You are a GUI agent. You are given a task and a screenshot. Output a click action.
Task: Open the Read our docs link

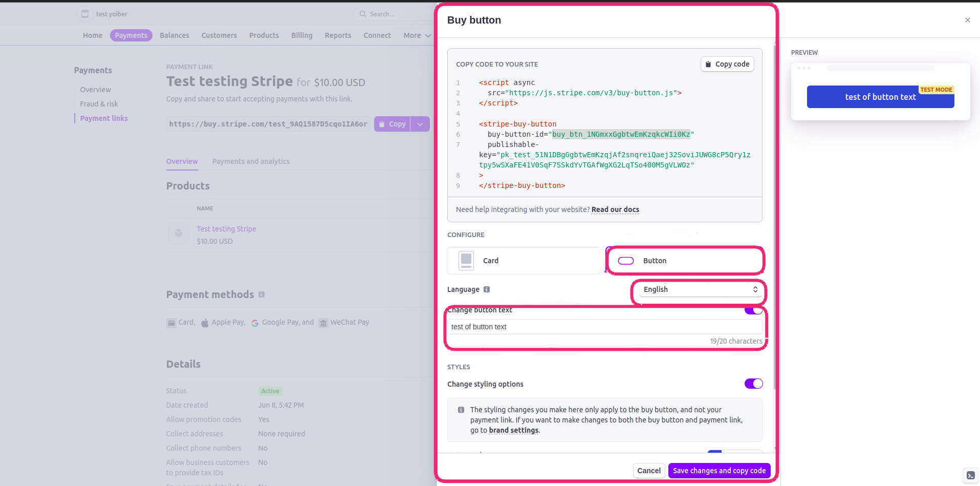point(615,209)
